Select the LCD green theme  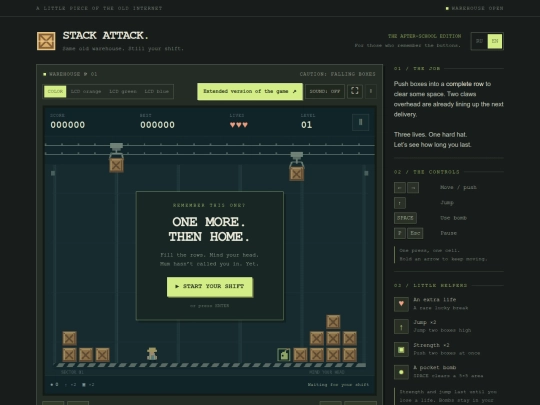point(123,91)
